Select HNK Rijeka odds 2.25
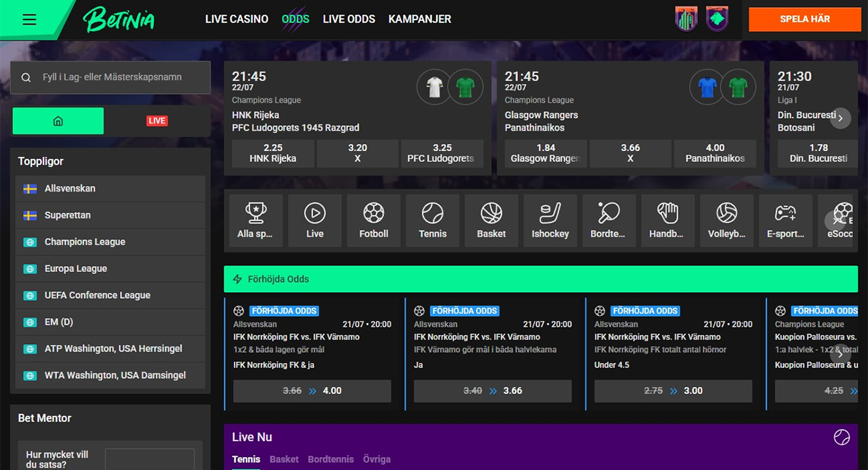This screenshot has height=470, width=868. pos(273,153)
